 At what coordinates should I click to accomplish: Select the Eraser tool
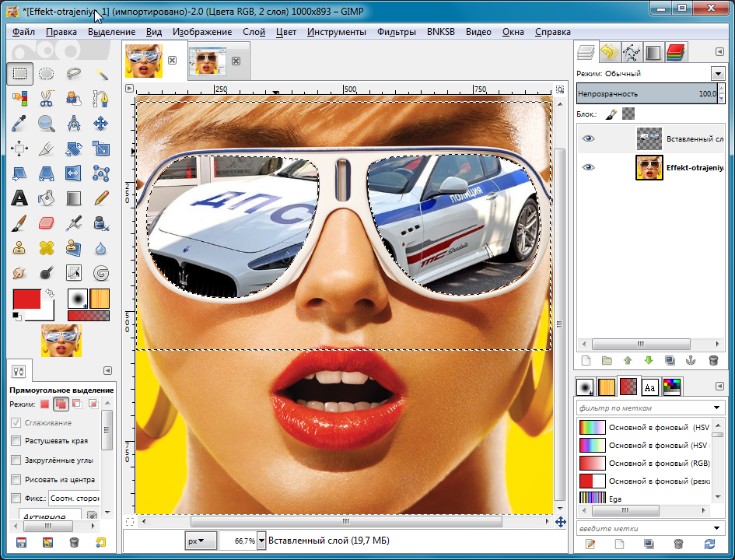click(47, 223)
